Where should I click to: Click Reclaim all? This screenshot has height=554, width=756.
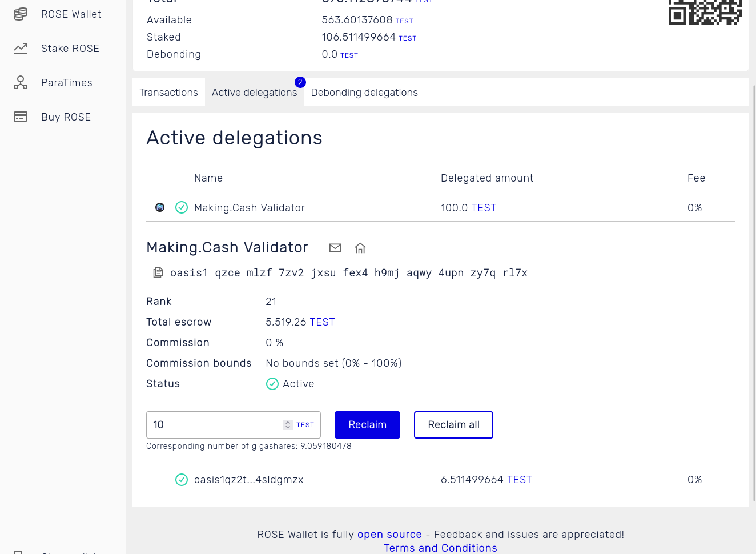point(453,424)
